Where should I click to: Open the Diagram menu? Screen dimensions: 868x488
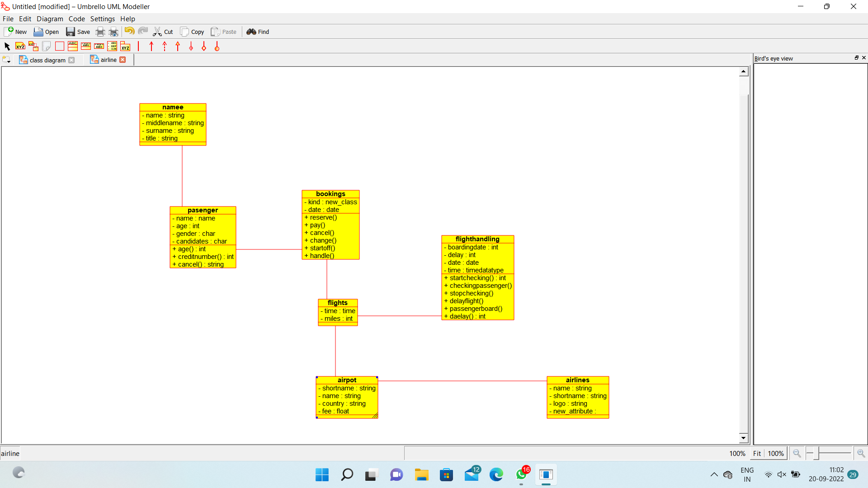pos(50,19)
